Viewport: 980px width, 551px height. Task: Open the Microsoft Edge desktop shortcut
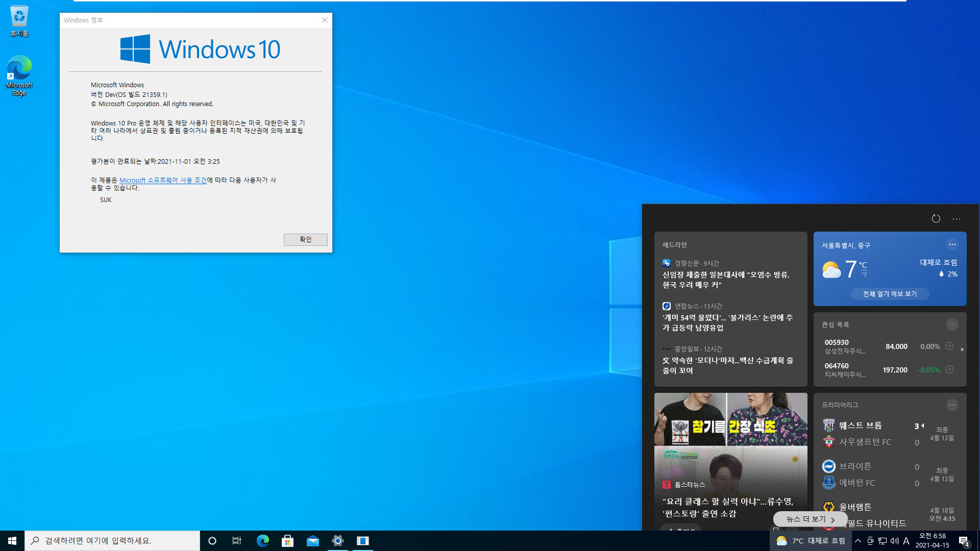(19, 76)
